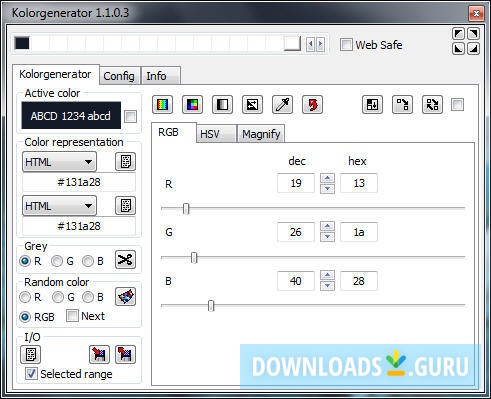Click the first #131a28 color value field
This screenshot has height=399, width=491.
coord(79,182)
